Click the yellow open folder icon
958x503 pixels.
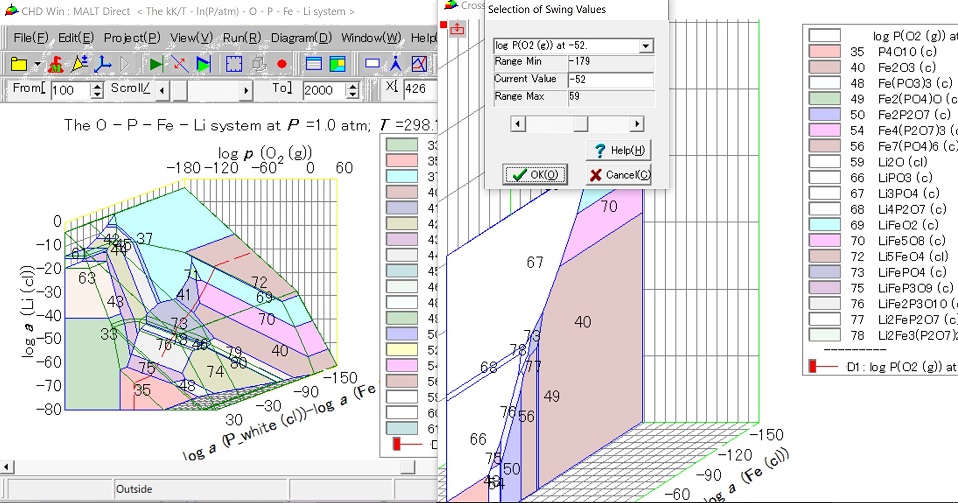(x=19, y=64)
